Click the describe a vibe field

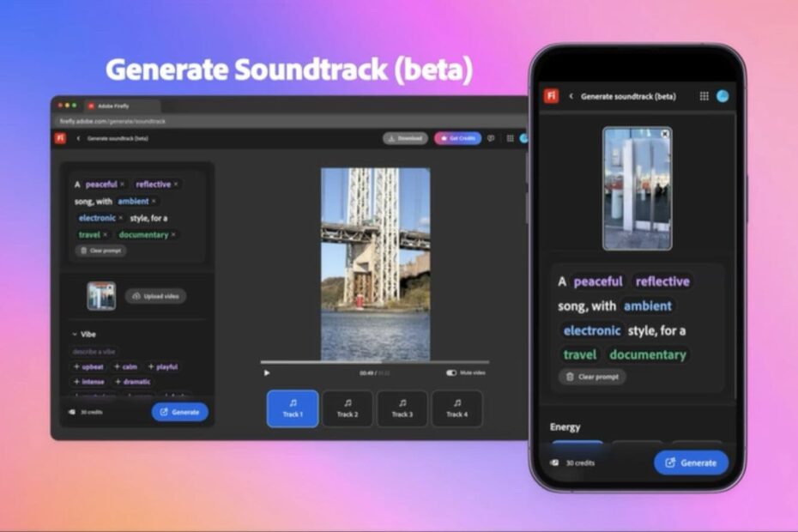94,351
